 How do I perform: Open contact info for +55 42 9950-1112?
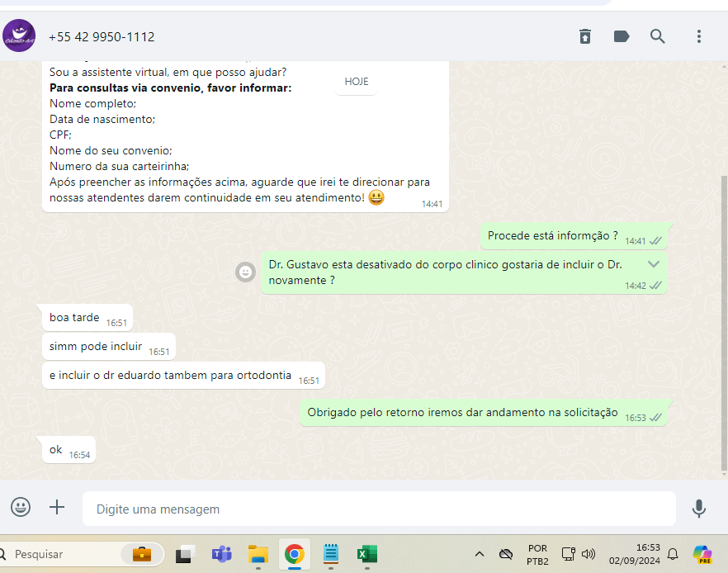coord(102,36)
